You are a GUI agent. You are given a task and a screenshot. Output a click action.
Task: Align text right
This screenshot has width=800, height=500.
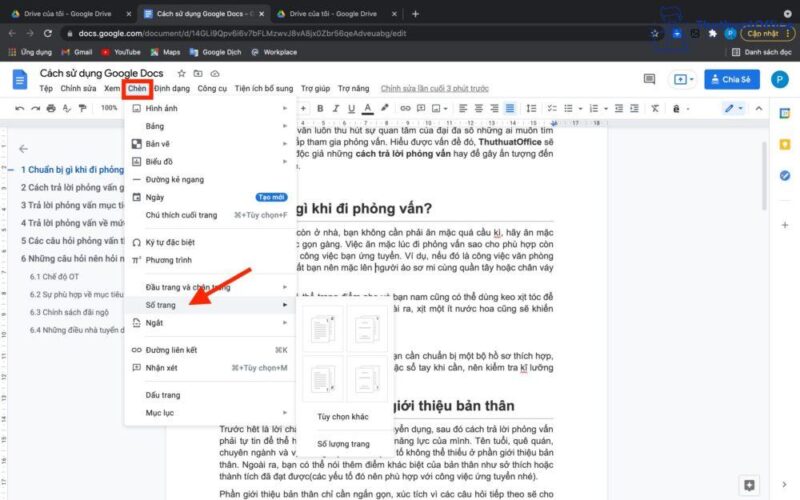pos(494,108)
